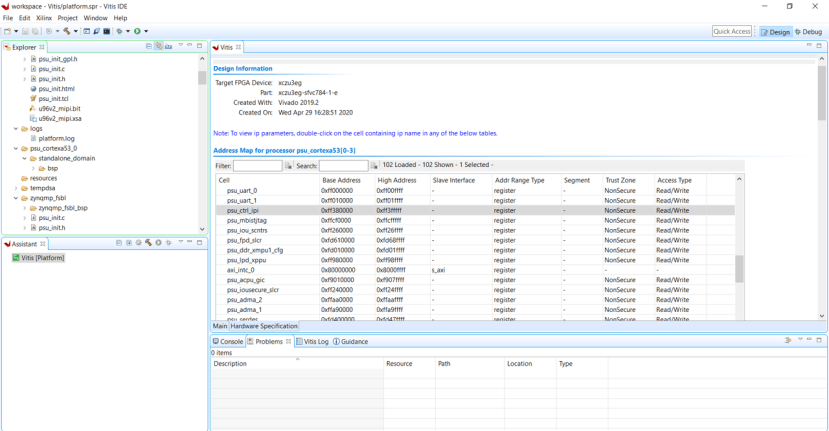This screenshot has height=431, width=829.
Task: Open the Xilinx menu
Action: click(x=44, y=18)
